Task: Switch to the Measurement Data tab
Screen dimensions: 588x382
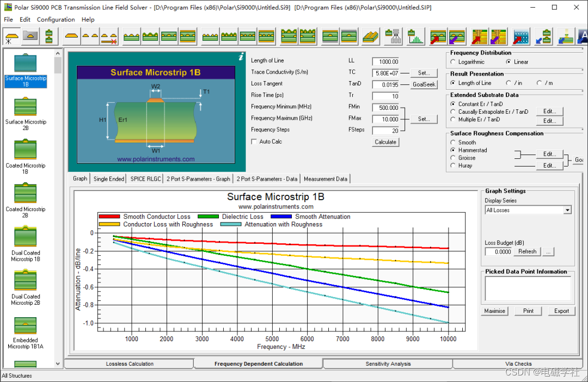Action: click(x=326, y=179)
